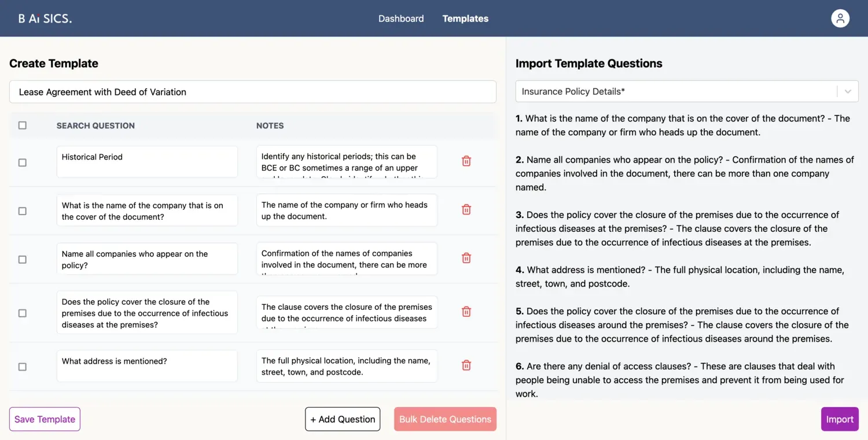Click the Bulk Delete Questions button
The image size is (868, 440).
click(x=445, y=419)
